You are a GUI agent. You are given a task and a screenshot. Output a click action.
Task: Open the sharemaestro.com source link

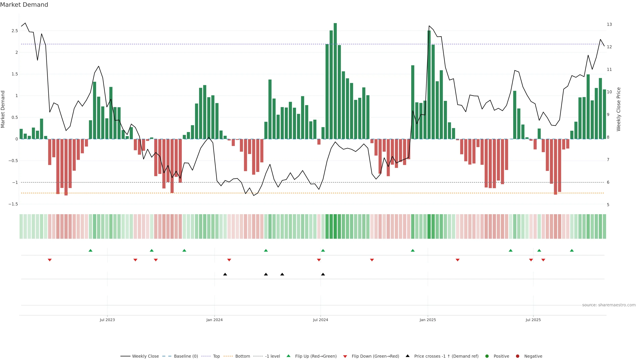coord(609,305)
